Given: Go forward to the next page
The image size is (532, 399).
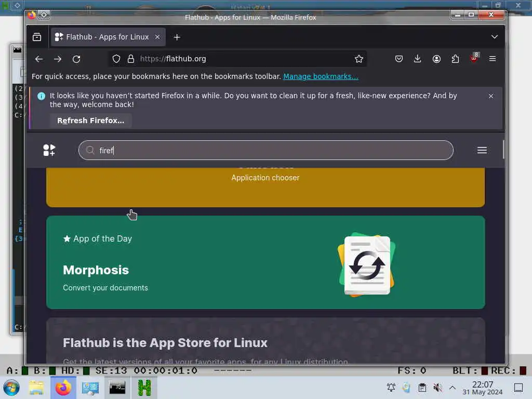Looking at the screenshot, I should [58, 59].
